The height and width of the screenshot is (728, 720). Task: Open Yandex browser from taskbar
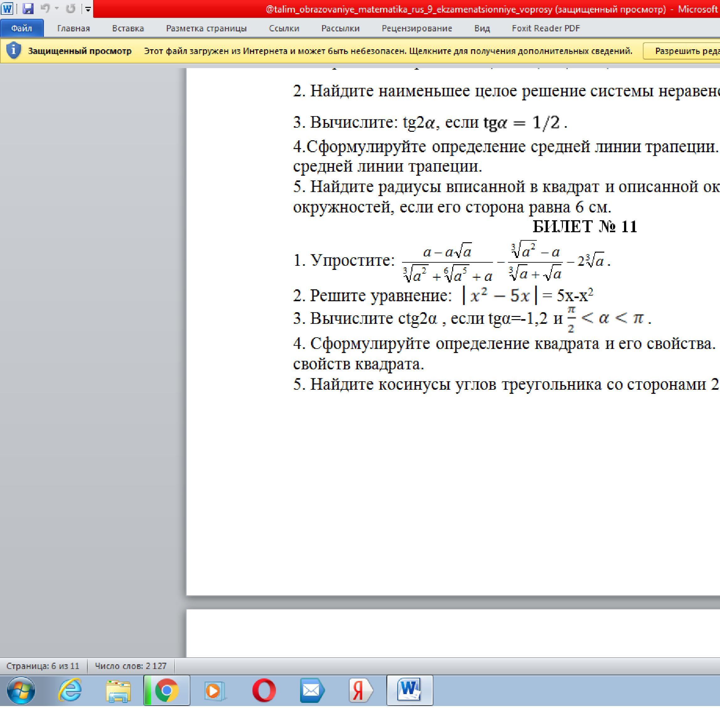pyautogui.click(x=360, y=690)
